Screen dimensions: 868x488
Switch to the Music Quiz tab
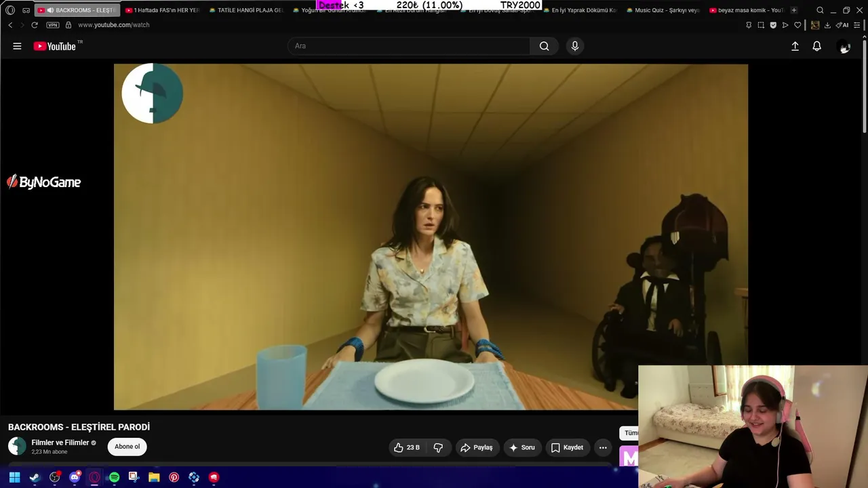click(x=663, y=10)
